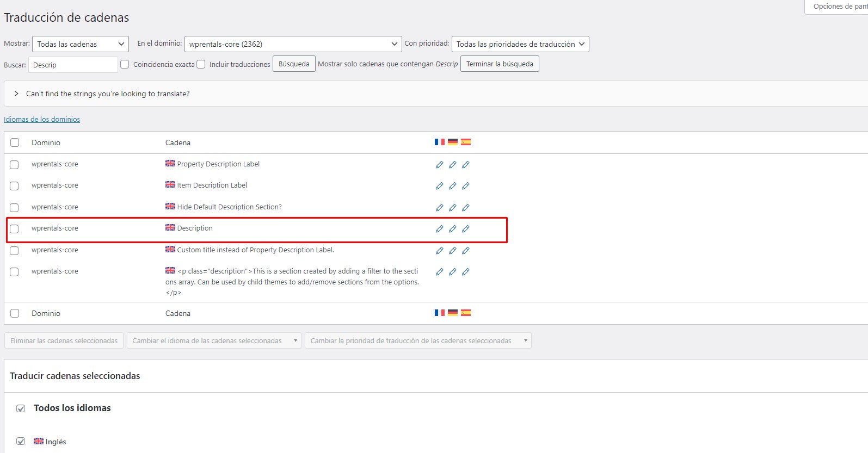Open the Mostrar 'Todas las cadenas' dropdown
This screenshot has height=453, width=868.
(81, 44)
